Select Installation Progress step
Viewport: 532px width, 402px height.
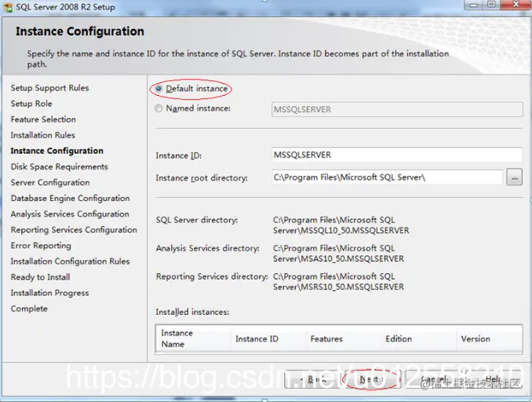(50, 293)
